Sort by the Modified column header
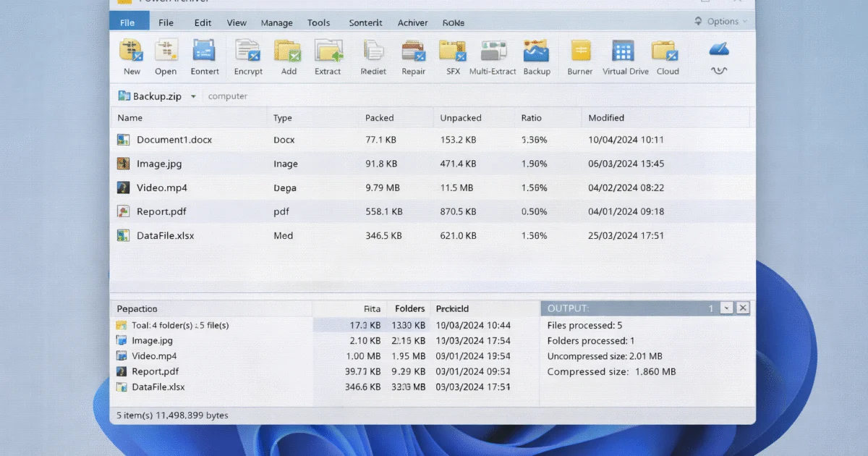This screenshot has width=868, height=456. [x=606, y=117]
